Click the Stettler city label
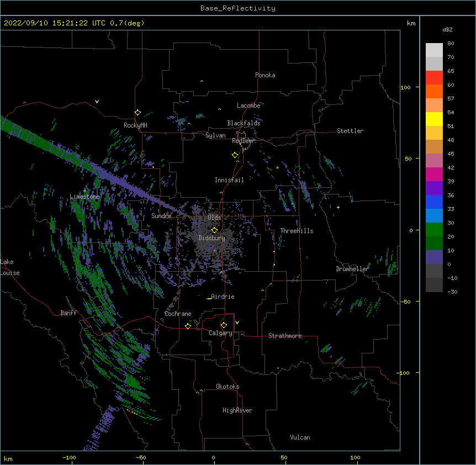This screenshot has width=476, height=465. (350, 131)
